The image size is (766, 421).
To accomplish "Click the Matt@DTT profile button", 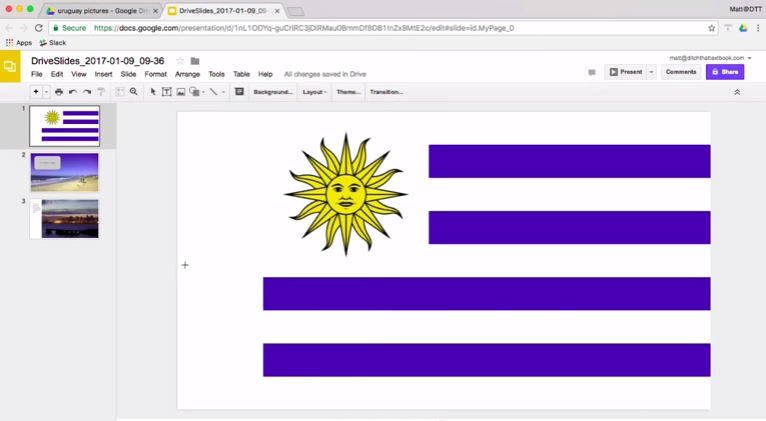I will coord(745,9).
